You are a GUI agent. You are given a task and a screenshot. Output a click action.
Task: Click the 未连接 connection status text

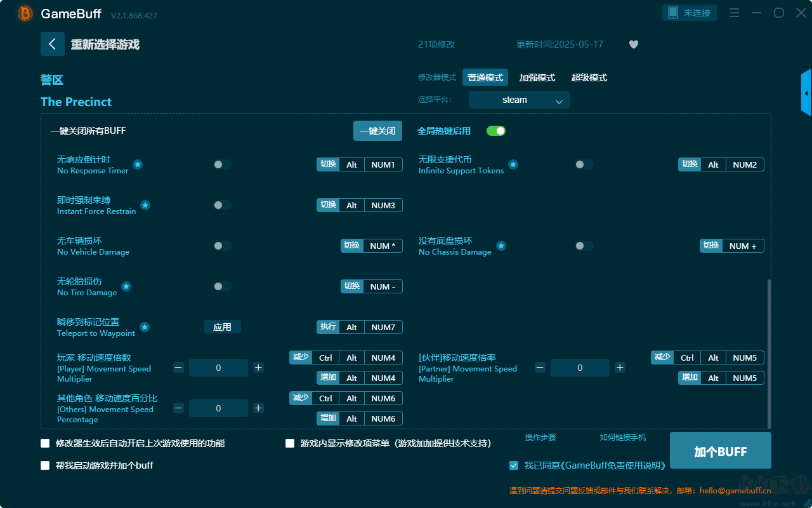(x=696, y=13)
